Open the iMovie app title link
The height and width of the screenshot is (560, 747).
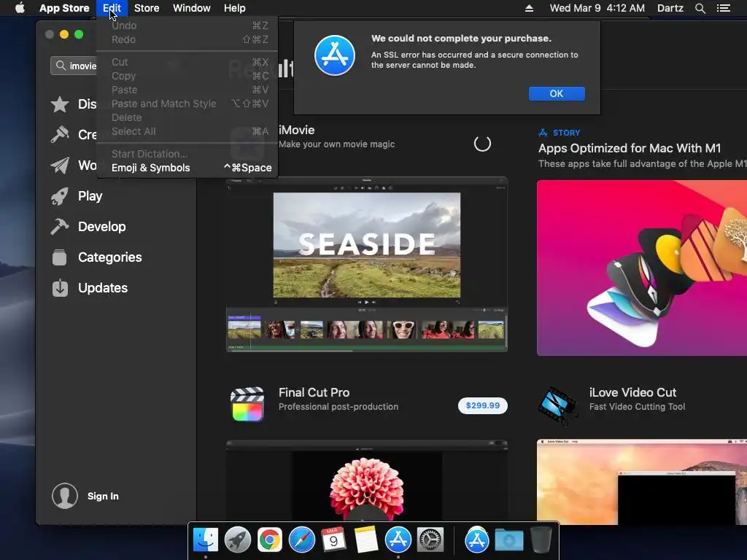(296, 130)
